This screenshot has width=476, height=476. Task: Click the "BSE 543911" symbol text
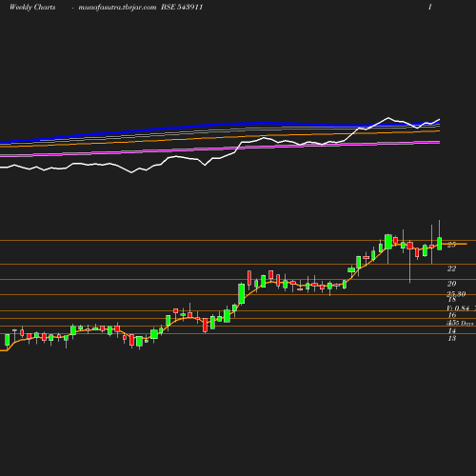(182, 7)
